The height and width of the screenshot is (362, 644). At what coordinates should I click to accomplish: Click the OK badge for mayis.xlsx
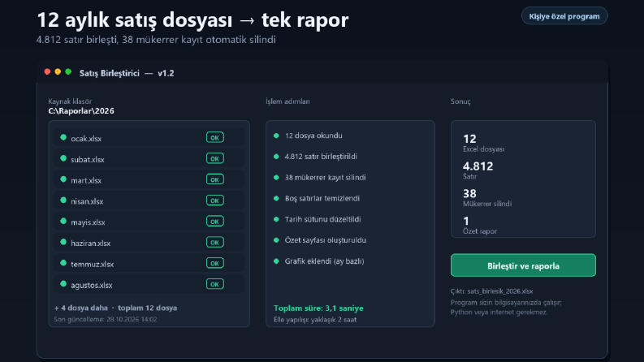[x=215, y=222]
